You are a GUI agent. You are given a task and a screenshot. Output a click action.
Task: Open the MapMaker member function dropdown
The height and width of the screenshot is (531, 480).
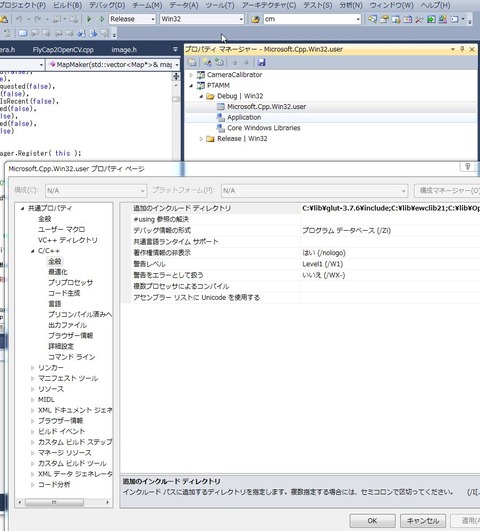(x=177, y=65)
